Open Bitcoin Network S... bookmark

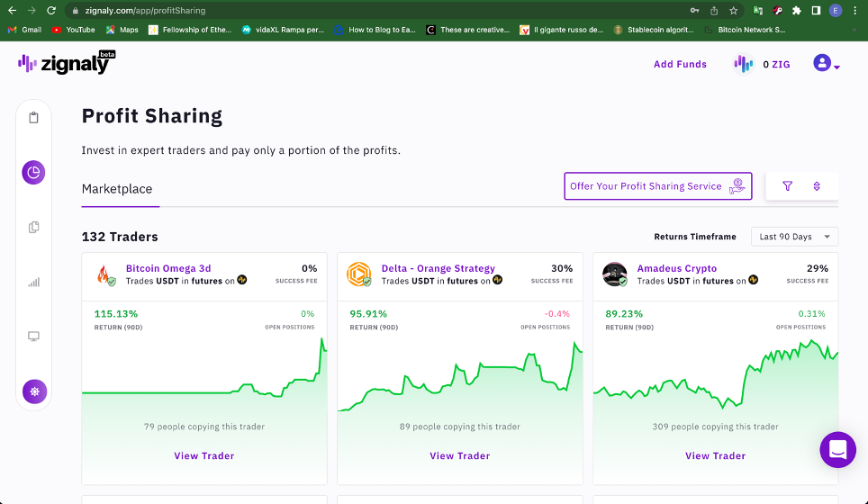[745, 30]
